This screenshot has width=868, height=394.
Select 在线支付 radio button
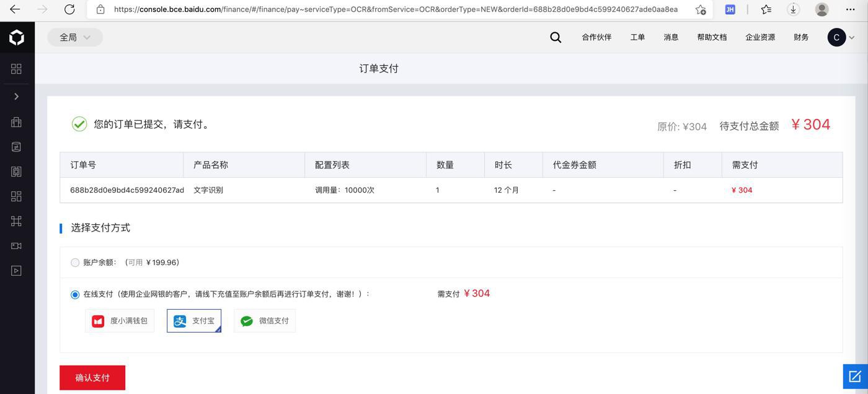point(75,294)
